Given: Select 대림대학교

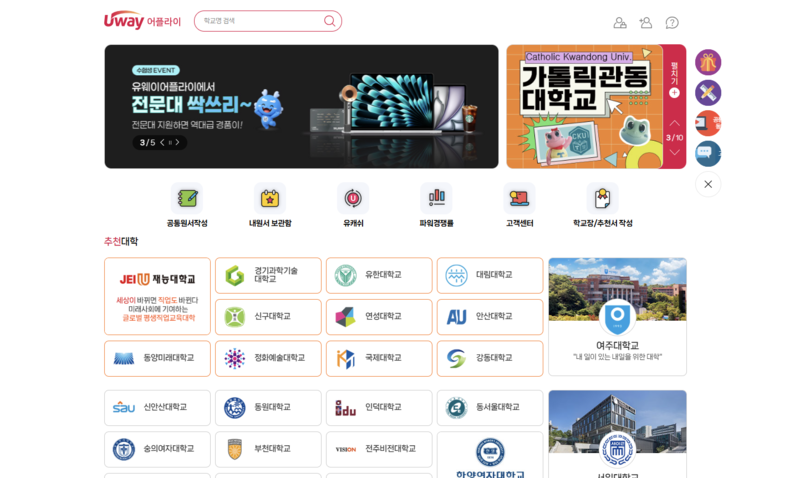Looking at the screenshot, I should 490,275.
